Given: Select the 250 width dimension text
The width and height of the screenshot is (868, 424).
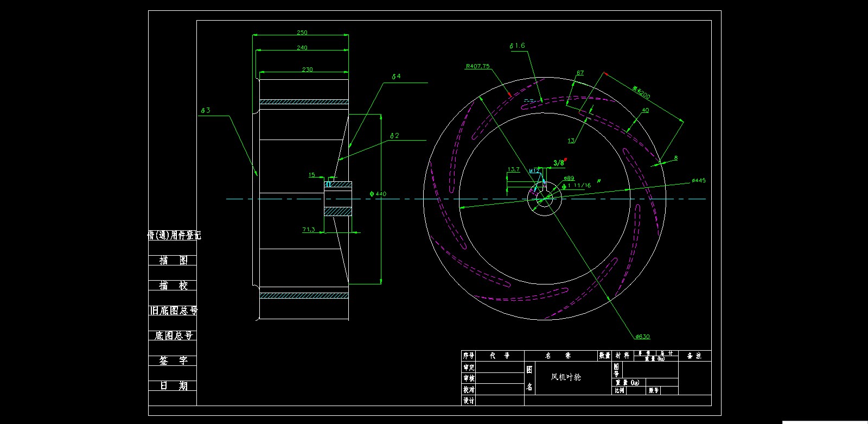Looking at the screenshot, I should click(x=302, y=33).
